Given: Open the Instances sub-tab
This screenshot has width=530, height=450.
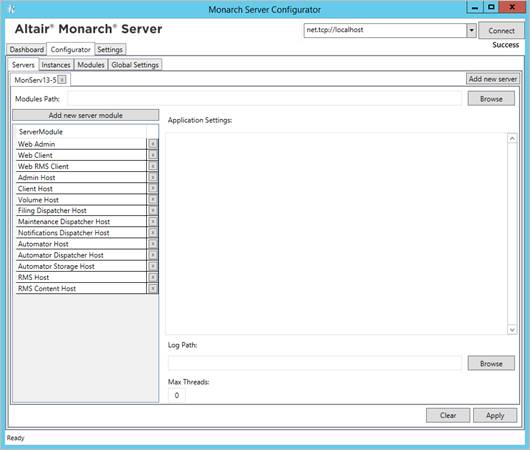Looking at the screenshot, I should (56, 65).
